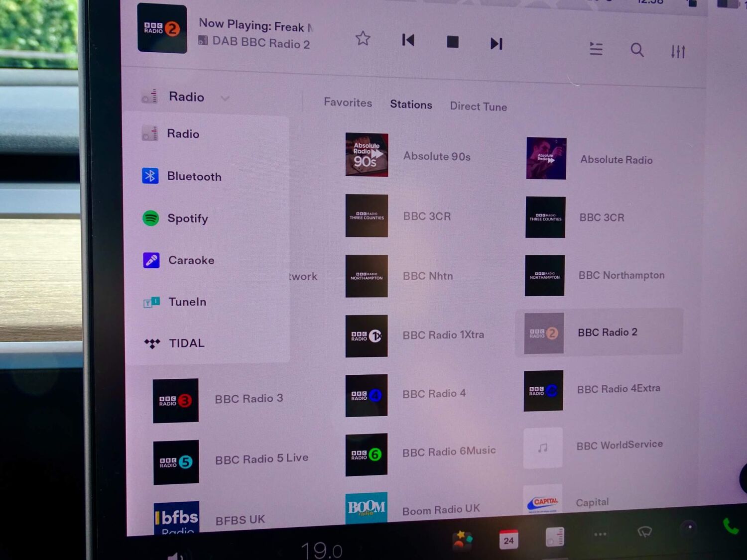Tune to BBC Radio 4

[434, 394]
